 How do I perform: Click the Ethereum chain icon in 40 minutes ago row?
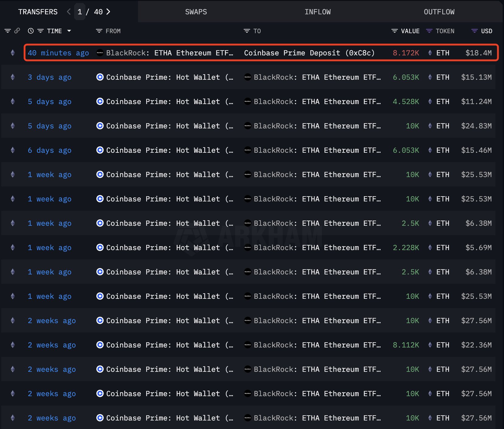(12, 53)
